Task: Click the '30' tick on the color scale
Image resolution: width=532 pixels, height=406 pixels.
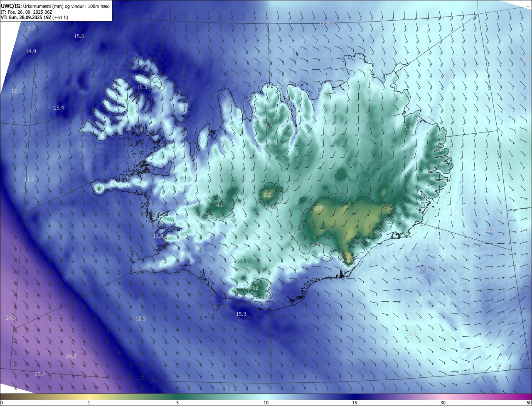Action: [443, 403]
